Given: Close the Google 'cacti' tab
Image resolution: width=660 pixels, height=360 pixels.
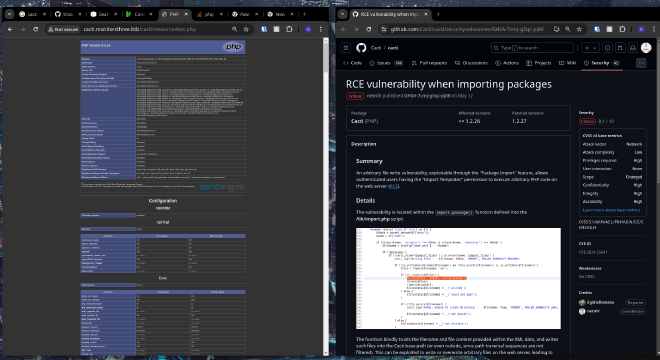Looking at the screenshot, I should 44,14.
